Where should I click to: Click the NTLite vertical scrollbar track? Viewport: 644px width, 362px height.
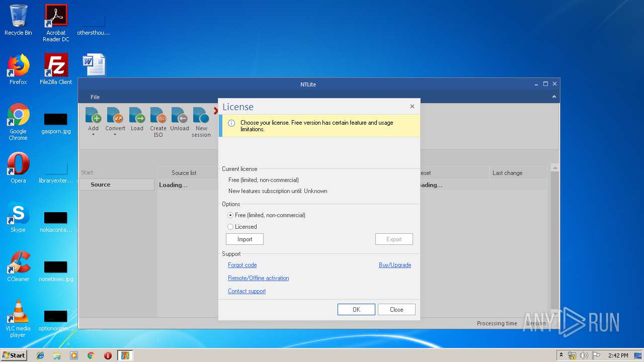[x=554, y=241]
